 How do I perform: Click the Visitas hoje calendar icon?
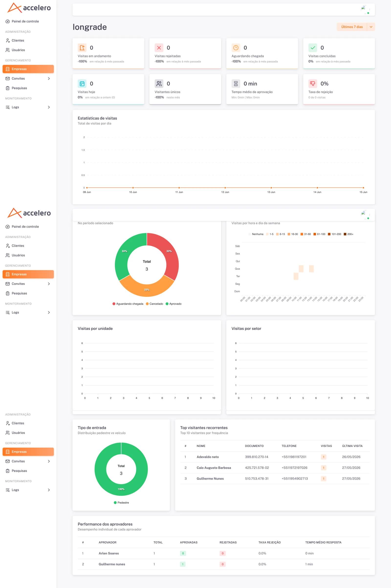pyautogui.click(x=82, y=84)
